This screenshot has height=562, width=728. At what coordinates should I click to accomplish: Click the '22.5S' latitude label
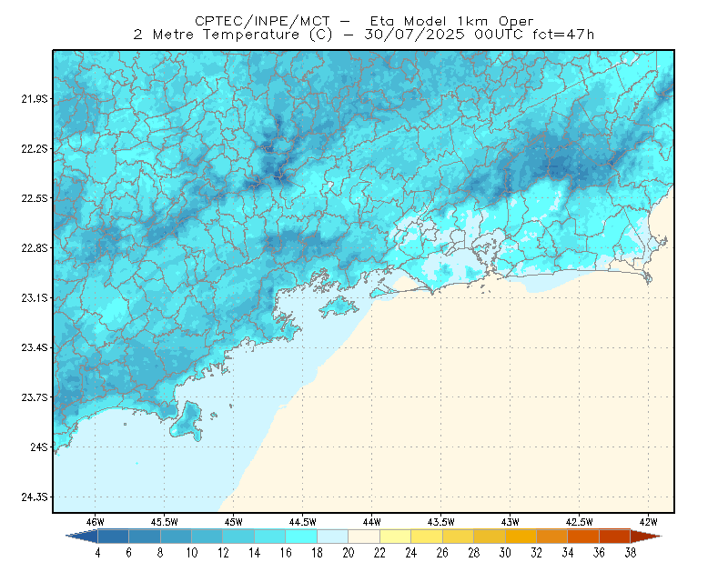click(35, 198)
